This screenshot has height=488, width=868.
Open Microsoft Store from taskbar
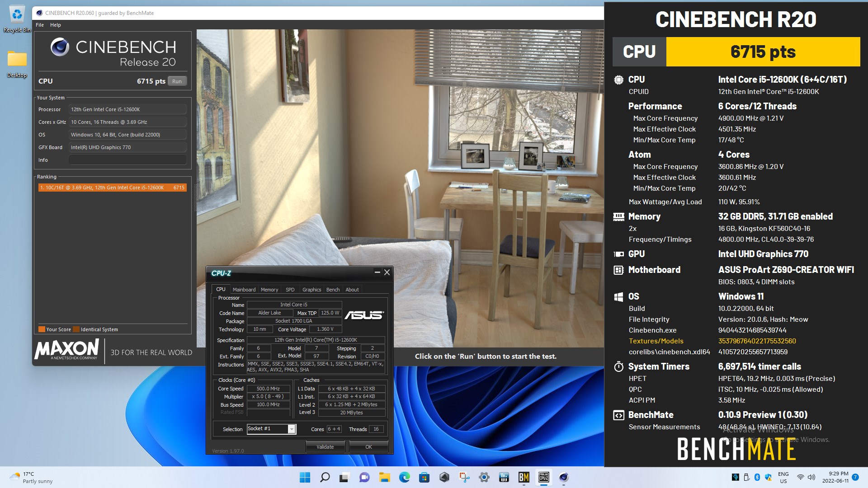tap(424, 477)
